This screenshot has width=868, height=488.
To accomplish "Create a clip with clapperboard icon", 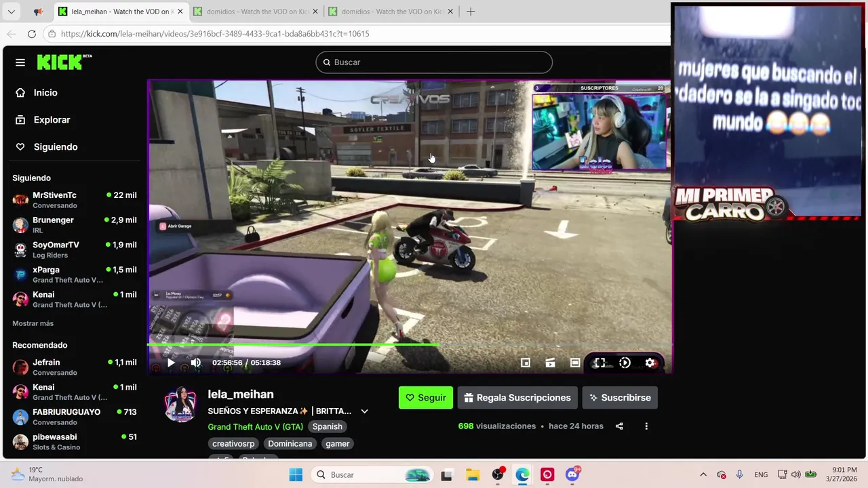I will click(551, 363).
